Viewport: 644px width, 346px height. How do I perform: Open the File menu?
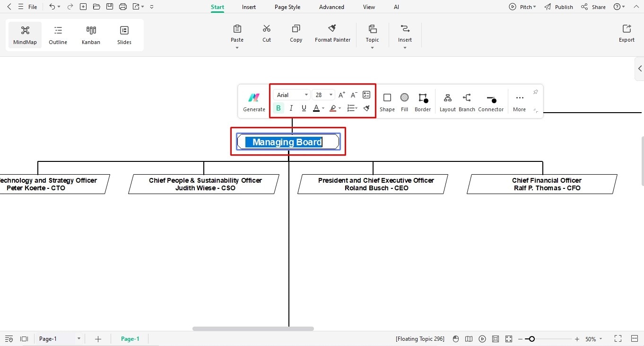[33, 7]
